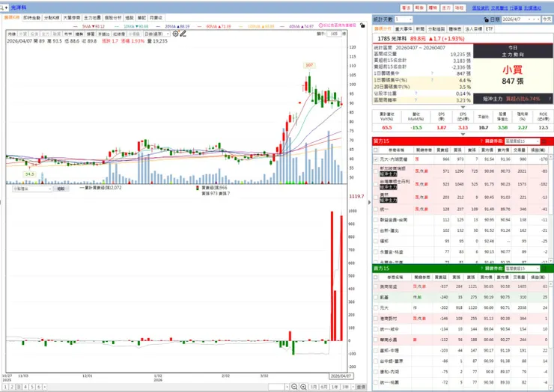Open the 重大事件 tab
The image size is (554, 392).
click(x=403, y=29)
